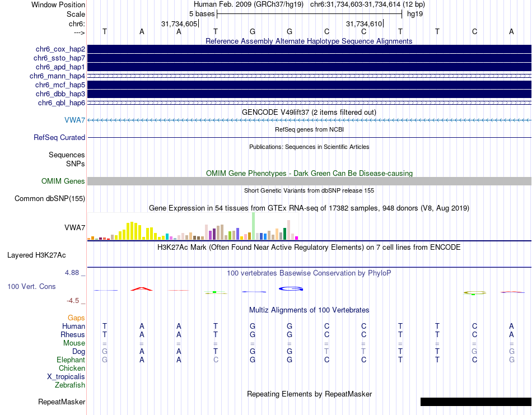
Task: Open the Repeating Elements by RepeatMasker title
Action: 309,394
